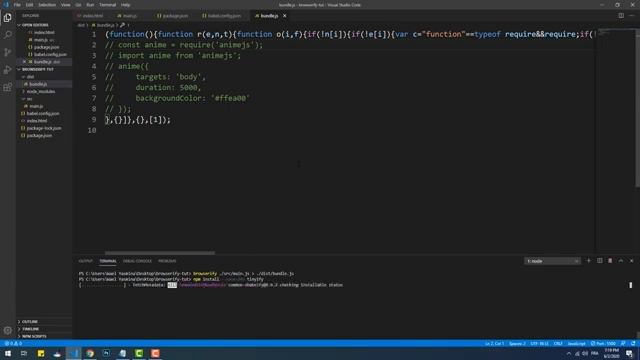
Task: Close the bundle.js editor tab
Action: (284, 16)
